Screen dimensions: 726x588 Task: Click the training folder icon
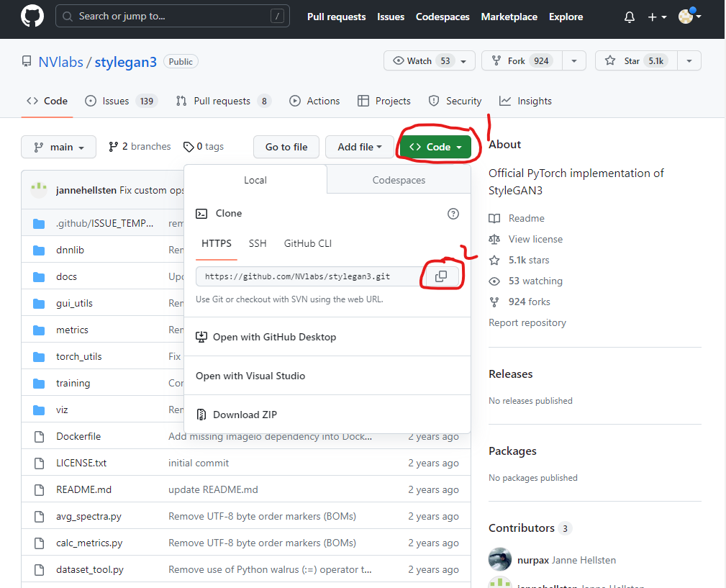[39, 384]
